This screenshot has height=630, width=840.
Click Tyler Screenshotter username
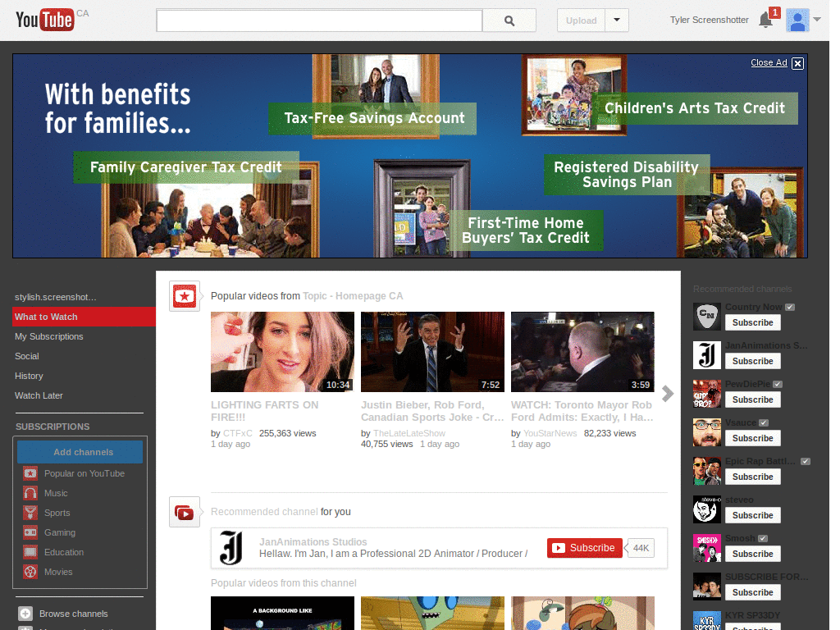coord(709,20)
